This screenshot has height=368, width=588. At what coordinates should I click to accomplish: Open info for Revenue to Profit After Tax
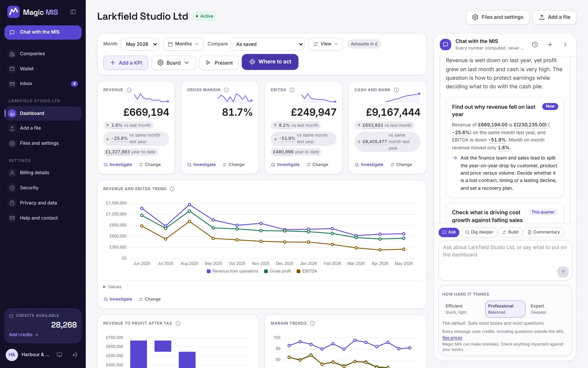pyautogui.click(x=178, y=323)
